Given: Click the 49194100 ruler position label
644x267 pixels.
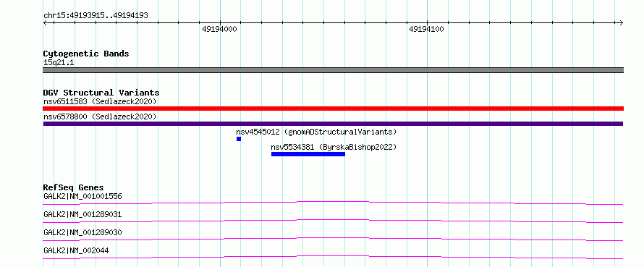Looking at the screenshot, I should point(427,29).
